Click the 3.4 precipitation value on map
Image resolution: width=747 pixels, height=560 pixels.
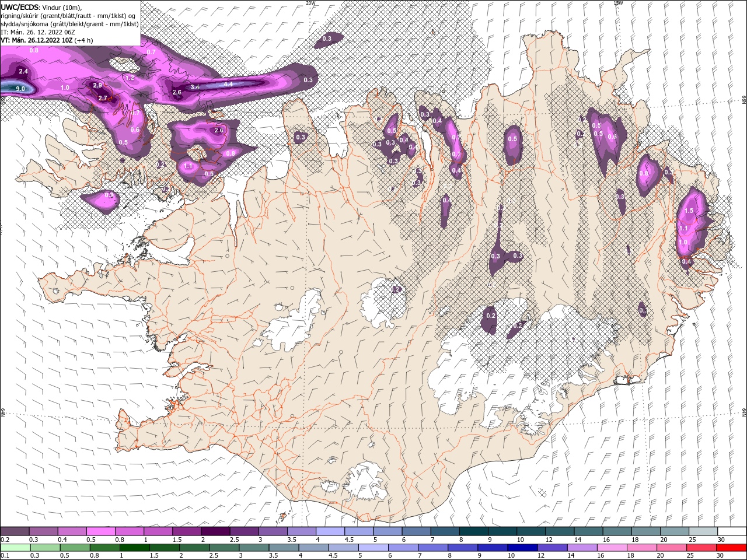pyautogui.click(x=196, y=87)
